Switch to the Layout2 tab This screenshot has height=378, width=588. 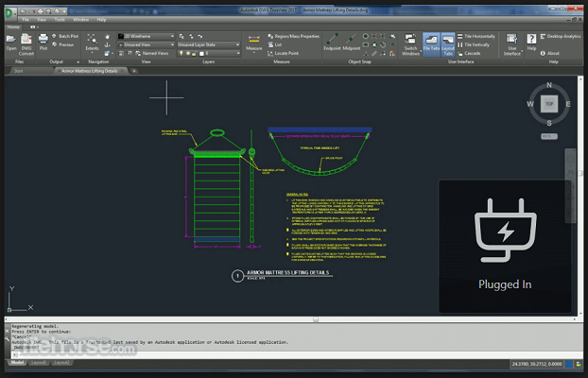pyautogui.click(x=61, y=363)
